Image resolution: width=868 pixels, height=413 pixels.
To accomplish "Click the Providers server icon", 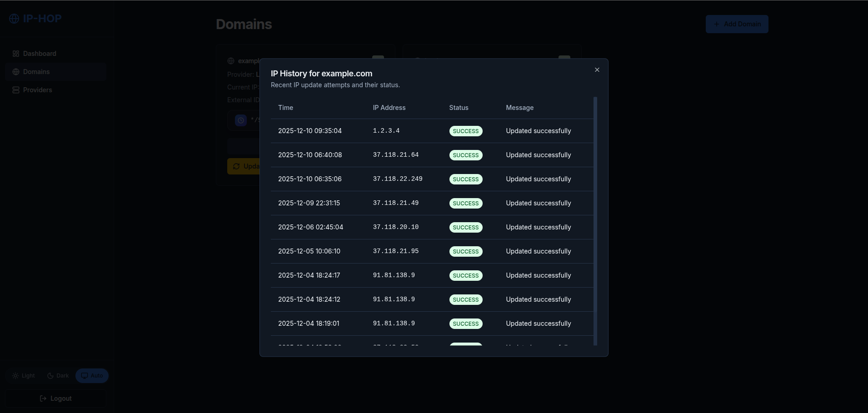I will pyautogui.click(x=16, y=90).
